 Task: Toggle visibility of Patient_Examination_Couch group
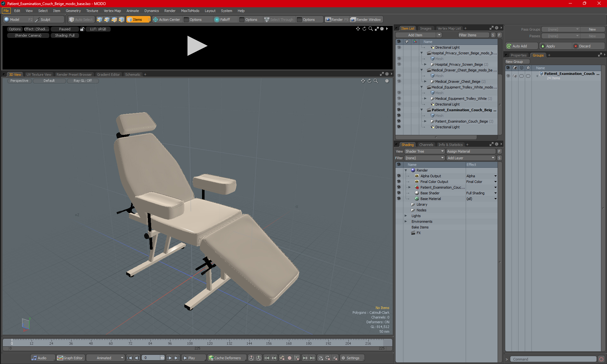[x=508, y=76]
